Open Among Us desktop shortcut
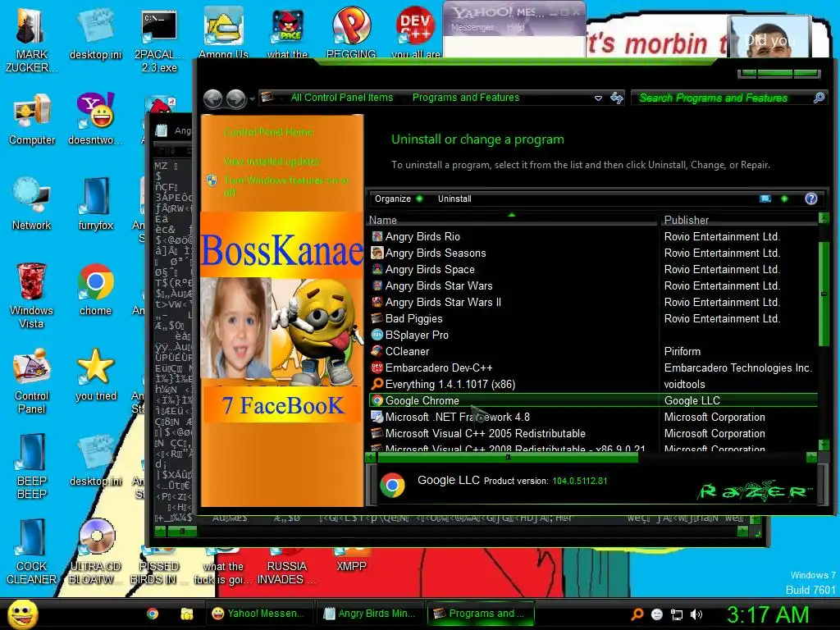 (x=223, y=33)
